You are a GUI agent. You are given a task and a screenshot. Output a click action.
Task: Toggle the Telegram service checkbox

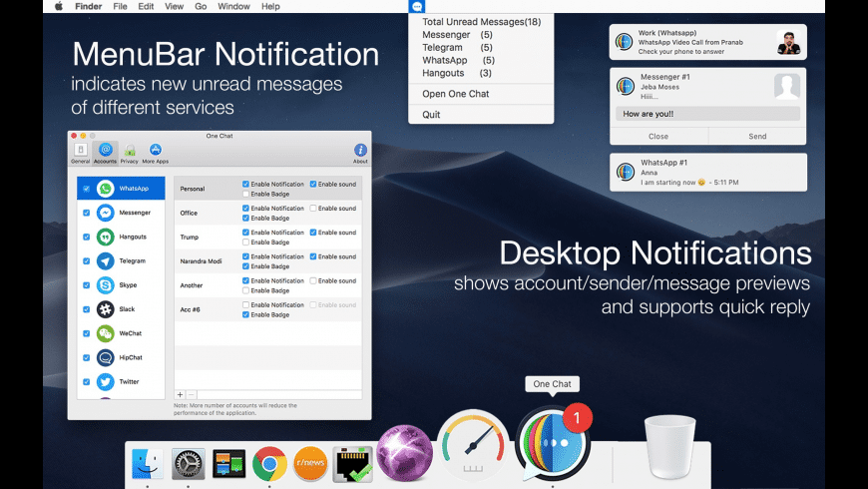[x=87, y=260]
